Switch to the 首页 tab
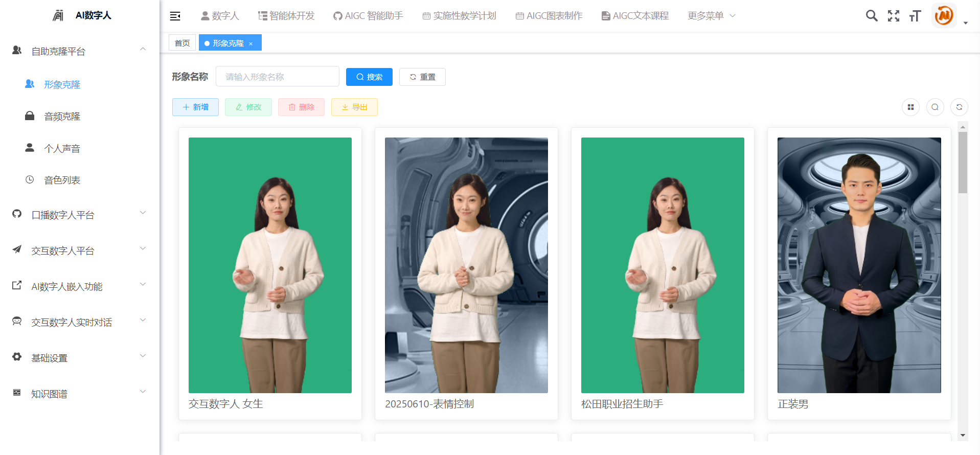 pos(182,43)
